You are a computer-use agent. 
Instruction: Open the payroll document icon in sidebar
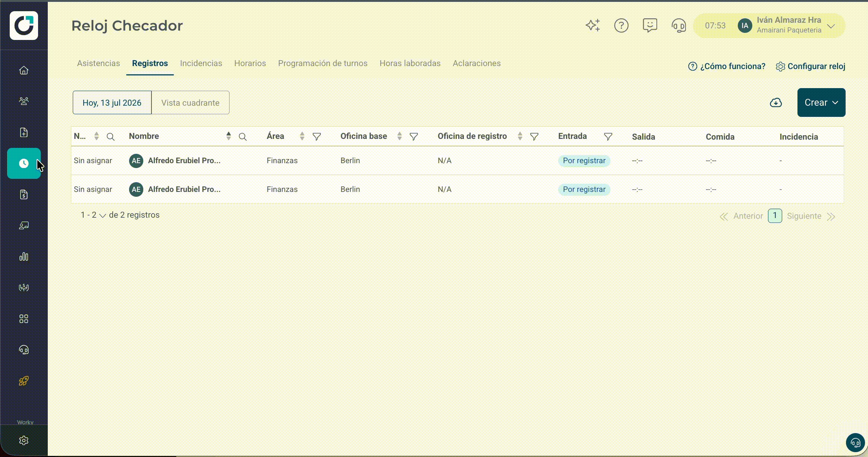point(24,194)
